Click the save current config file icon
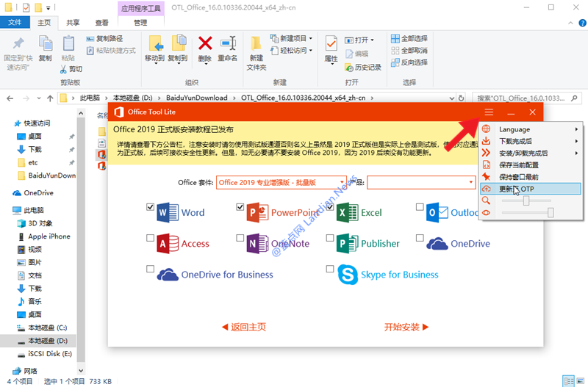Image resolution: width=588 pixels, height=387 pixels. (x=486, y=164)
